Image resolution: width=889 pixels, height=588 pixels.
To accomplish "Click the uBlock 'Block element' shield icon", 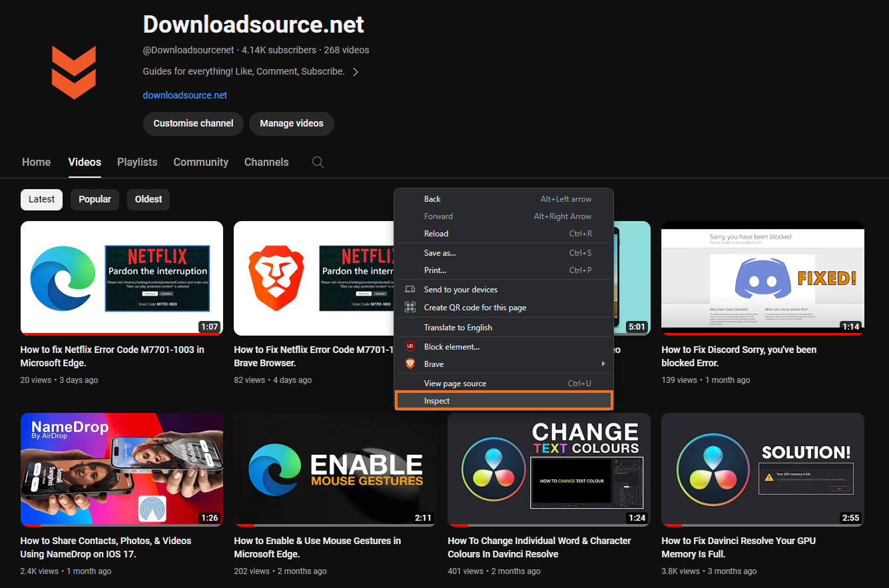I will click(410, 346).
